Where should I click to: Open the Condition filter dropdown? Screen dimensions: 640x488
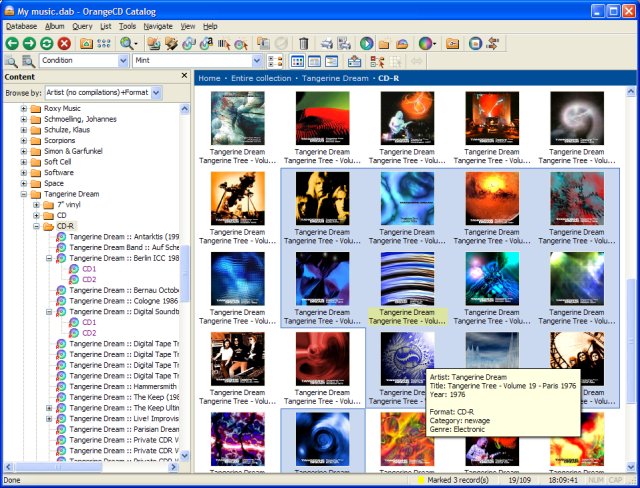[x=122, y=61]
